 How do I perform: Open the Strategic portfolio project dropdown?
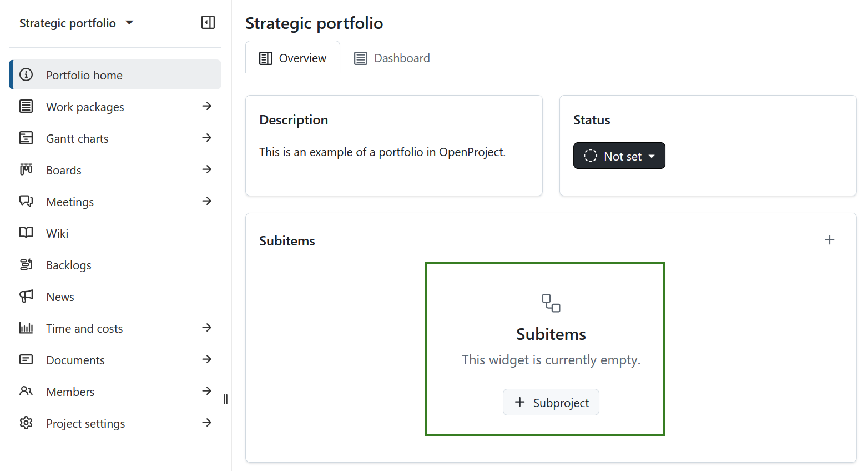(75, 23)
